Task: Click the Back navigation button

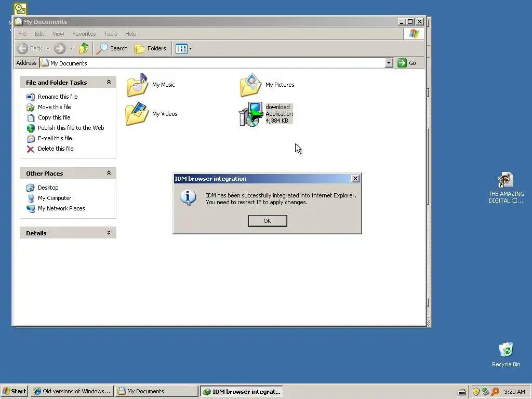Action: pyautogui.click(x=30, y=48)
